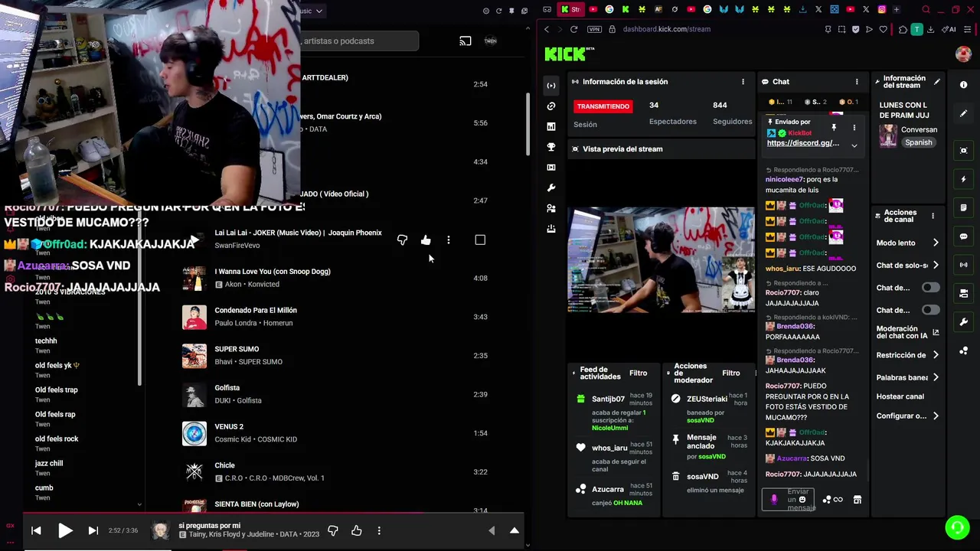Dislike the Lai Lai Lai JOKER track
This screenshot has width=980, height=551.
point(402,240)
